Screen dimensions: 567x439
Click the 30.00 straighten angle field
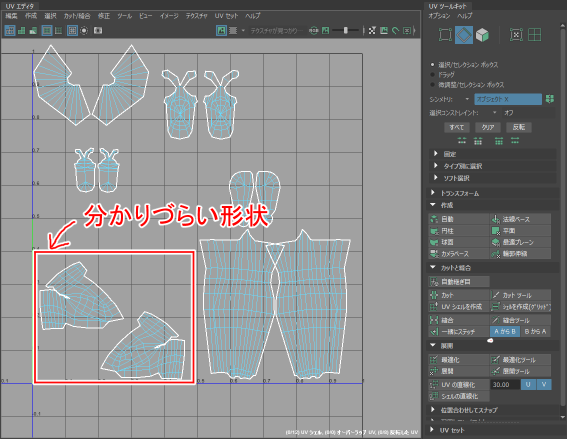[505, 384]
